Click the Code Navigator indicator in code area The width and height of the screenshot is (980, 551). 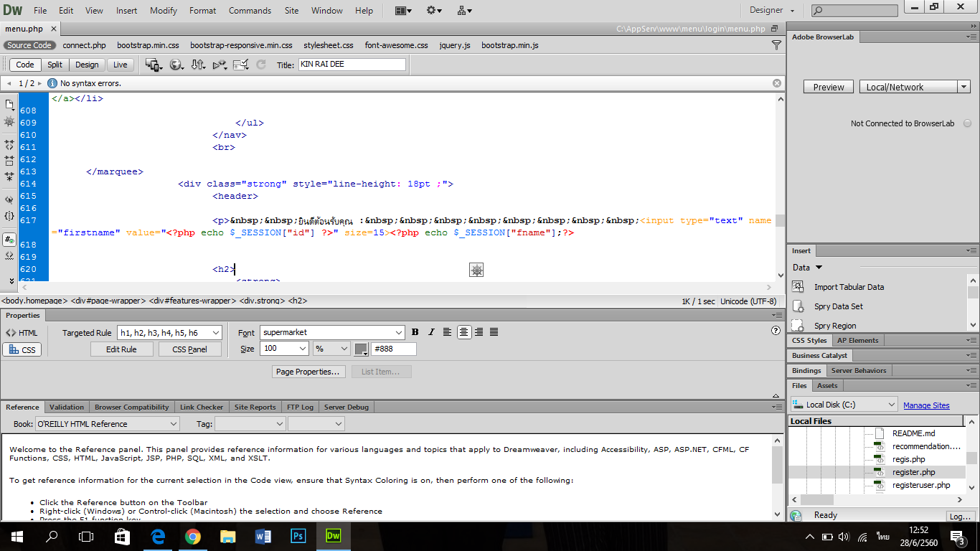point(476,270)
